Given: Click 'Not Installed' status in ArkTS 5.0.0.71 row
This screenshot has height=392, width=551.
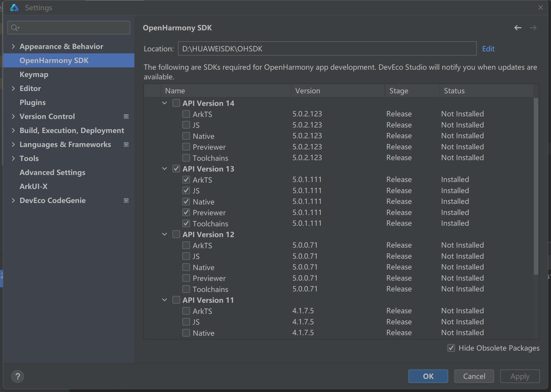Looking at the screenshot, I should [462, 245].
